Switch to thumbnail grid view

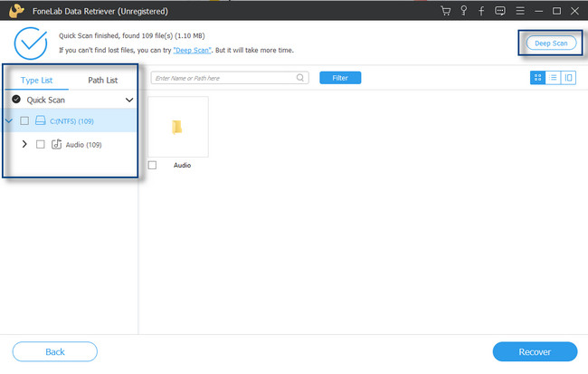point(537,78)
